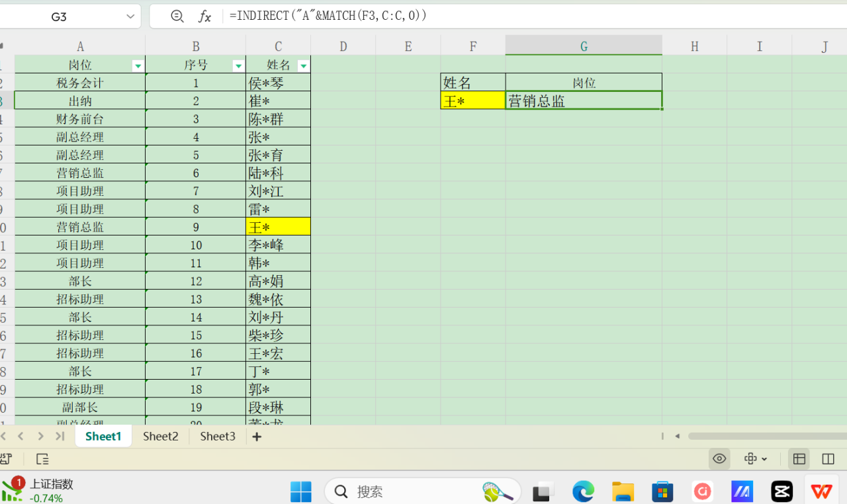Image resolution: width=847 pixels, height=504 pixels.
Task: Select the cell 李*峰
Action: [x=278, y=245]
